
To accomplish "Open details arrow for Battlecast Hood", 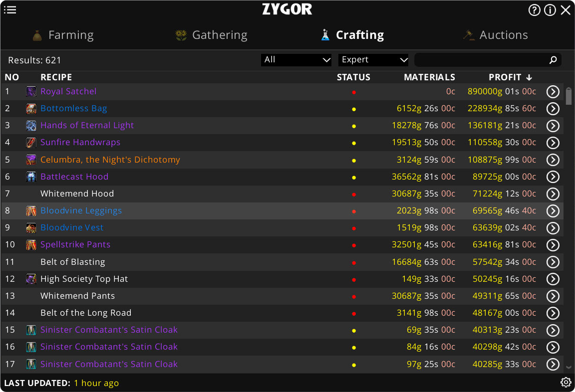I will [553, 177].
